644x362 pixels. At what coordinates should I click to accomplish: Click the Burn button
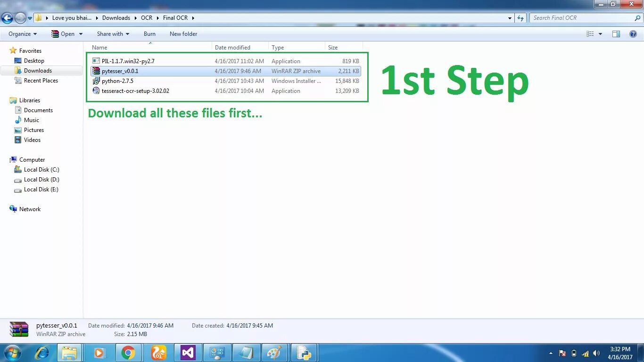[x=149, y=34]
